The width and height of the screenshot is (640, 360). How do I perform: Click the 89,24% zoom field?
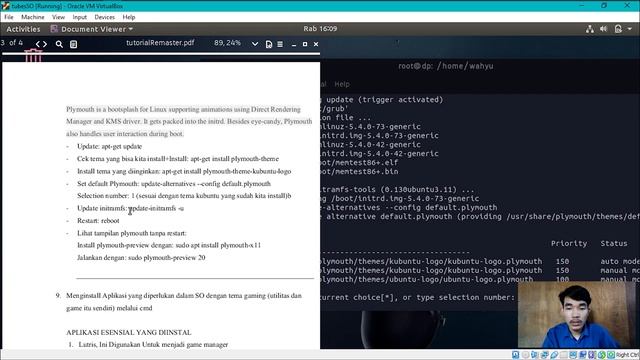(227, 43)
